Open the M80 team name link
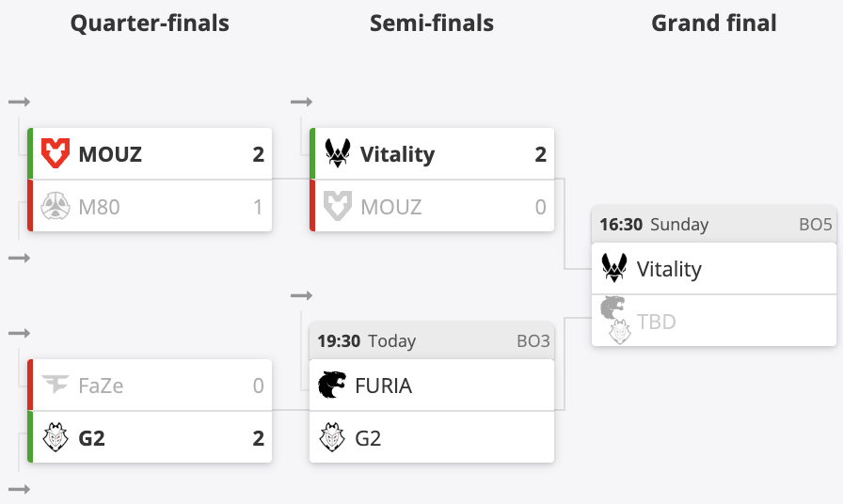Image resolution: width=843 pixels, height=504 pixels. (x=99, y=207)
